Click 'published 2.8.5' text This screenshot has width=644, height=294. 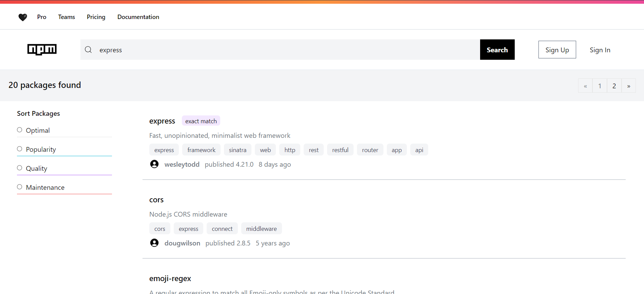point(228,243)
